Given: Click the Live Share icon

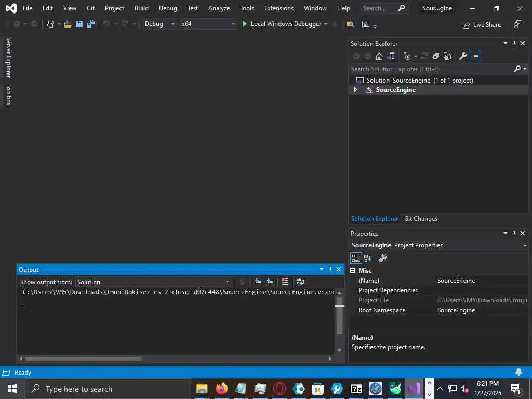Looking at the screenshot, I should 466,25.
